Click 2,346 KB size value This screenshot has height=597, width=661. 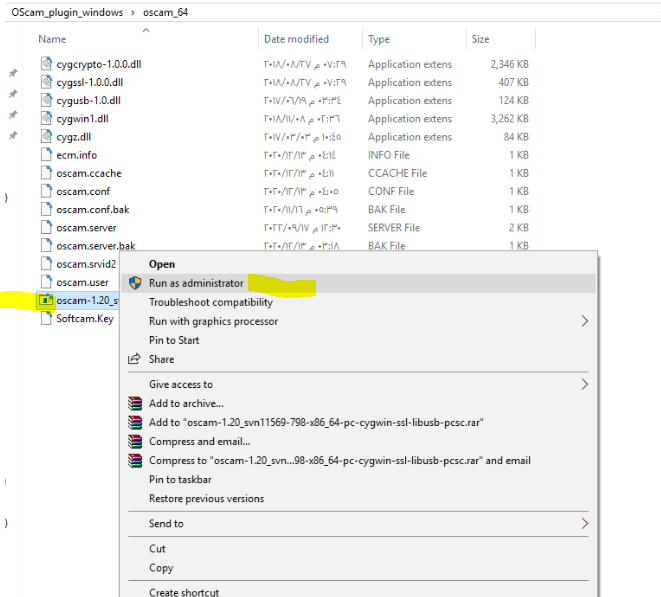(509, 64)
